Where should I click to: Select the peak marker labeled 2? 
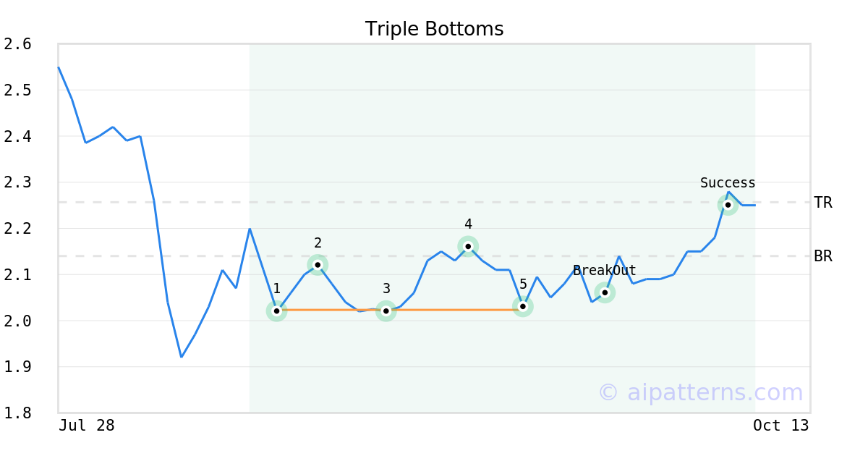pyautogui.click(x=318, y=265)
